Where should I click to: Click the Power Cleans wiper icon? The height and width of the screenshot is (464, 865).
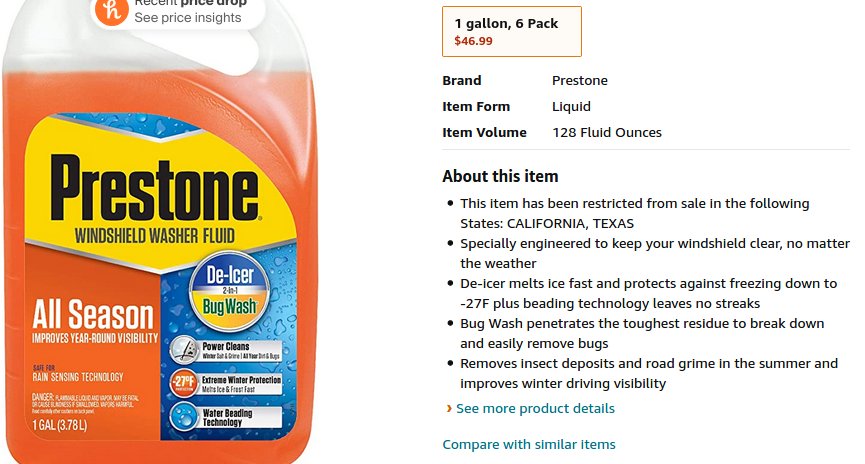pos(184,349)
